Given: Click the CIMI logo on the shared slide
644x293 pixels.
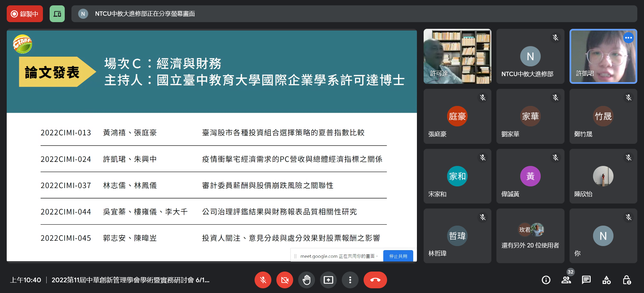Looking at the screenshot, I should coord(22,44).
